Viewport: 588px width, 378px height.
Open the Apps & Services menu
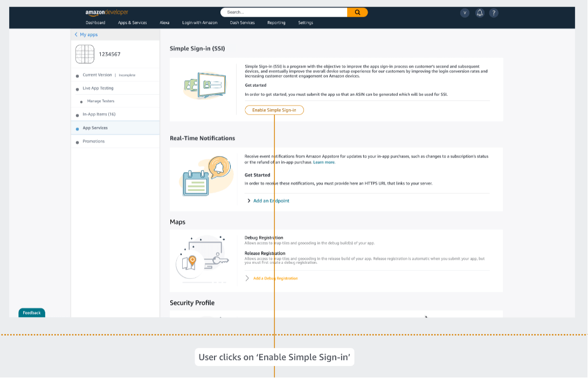tap(133, 23)
